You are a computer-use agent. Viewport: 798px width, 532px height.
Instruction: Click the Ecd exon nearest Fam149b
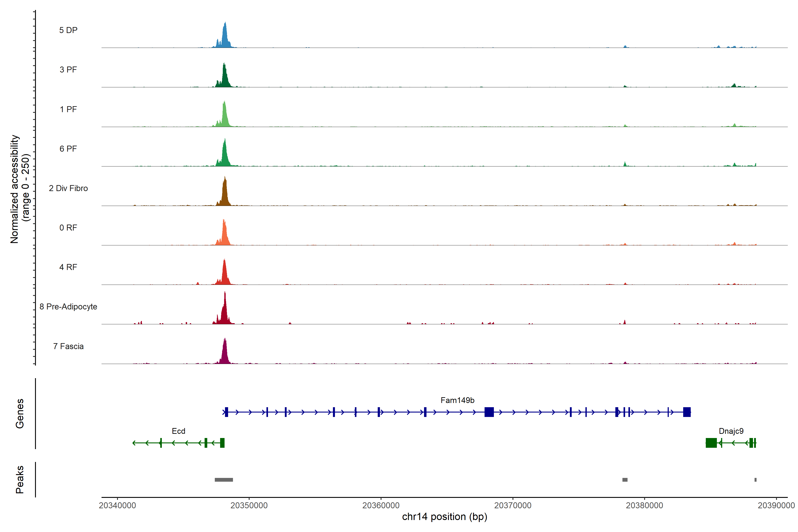coord(222,443)
